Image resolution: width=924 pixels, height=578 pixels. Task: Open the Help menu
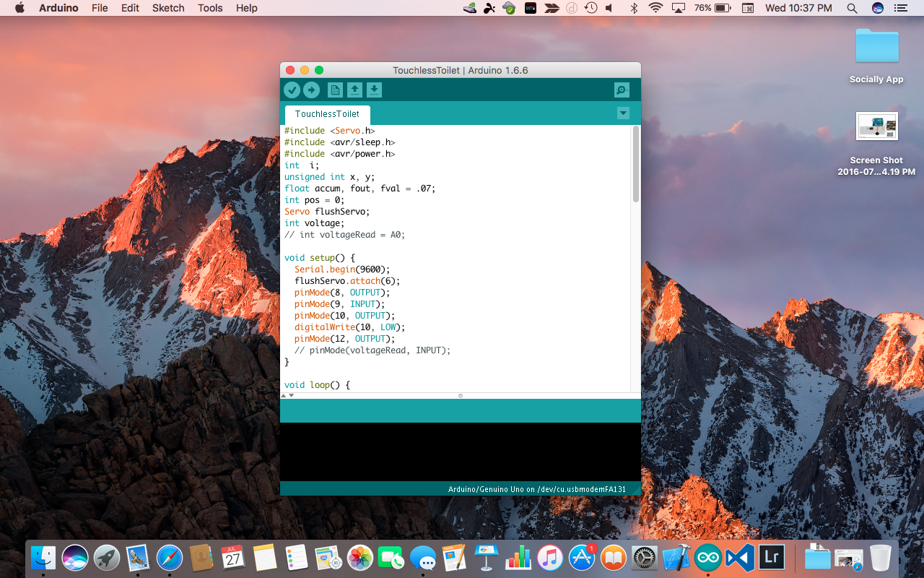[x=247, y=8]
